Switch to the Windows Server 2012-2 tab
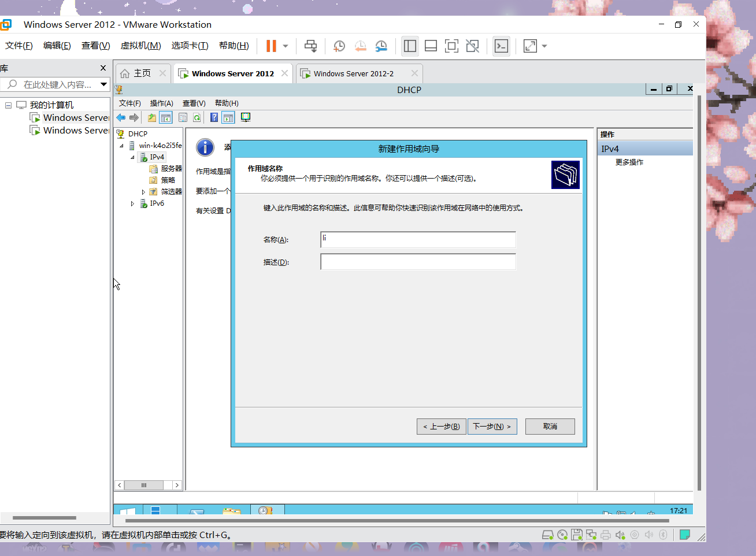 [x=354, y=73]
